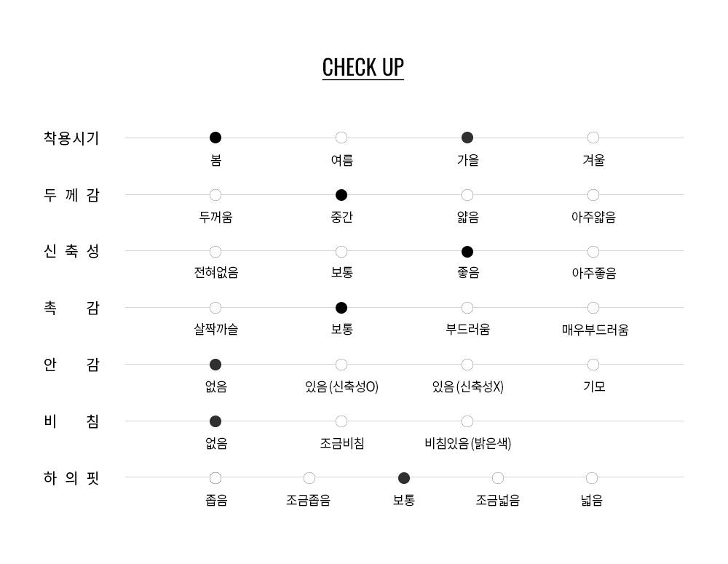Viewport: 728px width, 564px height.
Task: Choose 아주얇음 thickness dot
Action: click(593, 195)
